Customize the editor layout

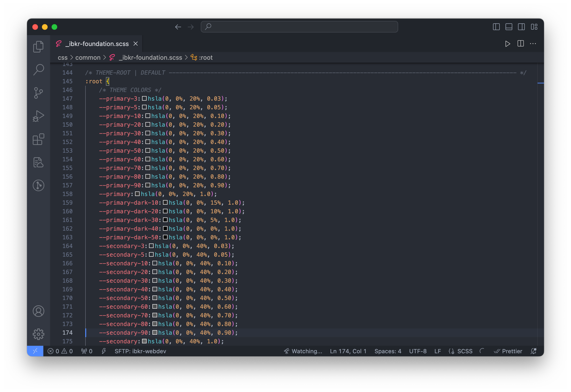click(534, 27)
